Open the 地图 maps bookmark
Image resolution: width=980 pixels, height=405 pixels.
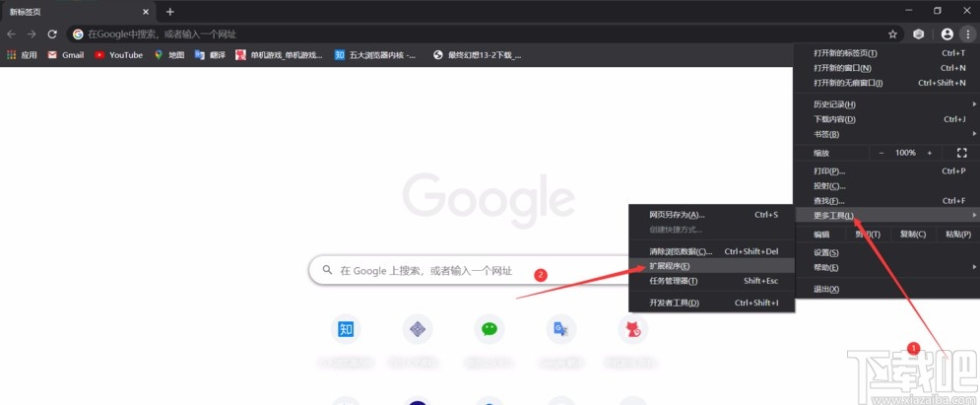click(169, 55)
